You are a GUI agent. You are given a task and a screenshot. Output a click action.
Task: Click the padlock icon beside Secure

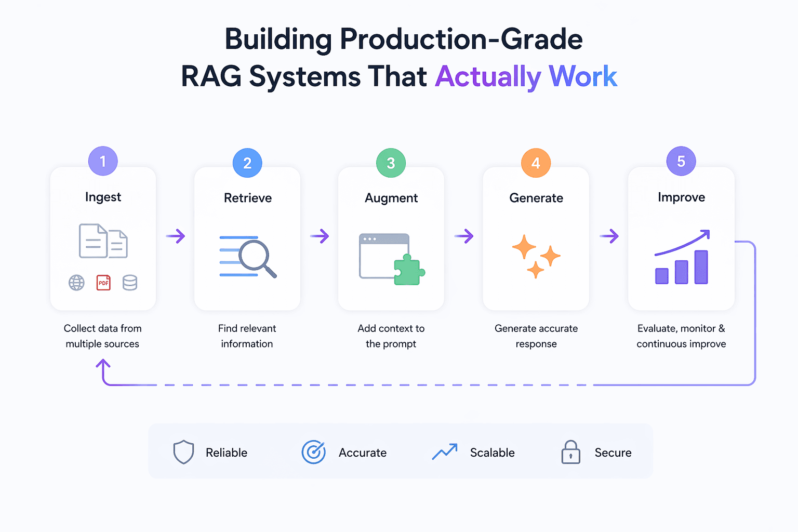570,453
